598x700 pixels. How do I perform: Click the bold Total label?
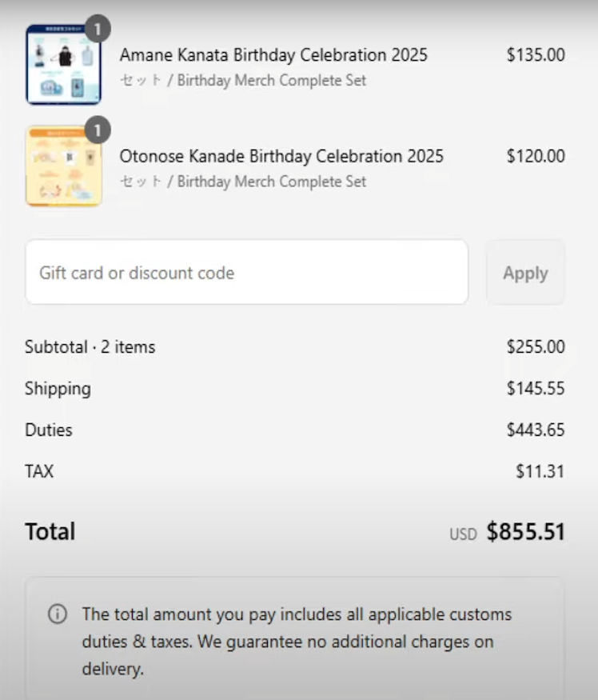50,532
